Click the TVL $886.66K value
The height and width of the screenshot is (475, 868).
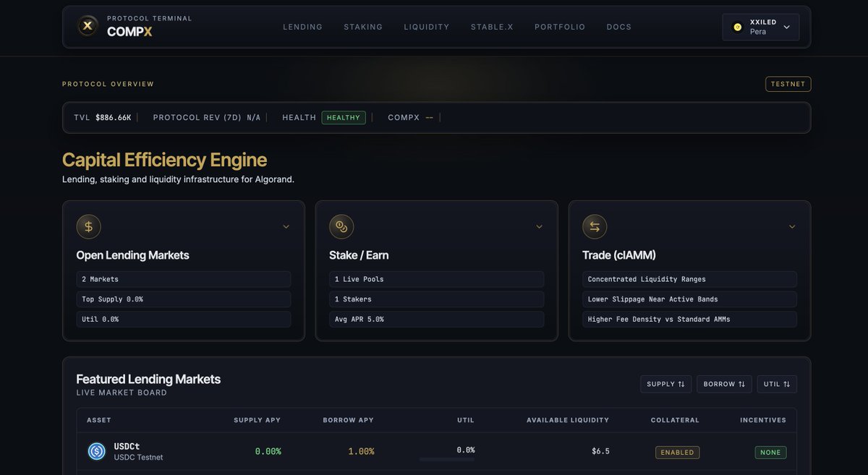point(114,117)
